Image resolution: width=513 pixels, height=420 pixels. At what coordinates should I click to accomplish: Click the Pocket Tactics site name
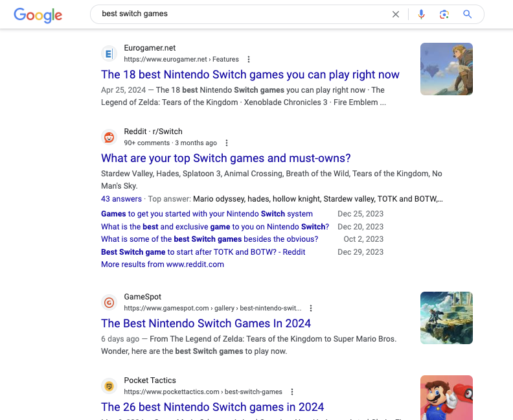150,380
